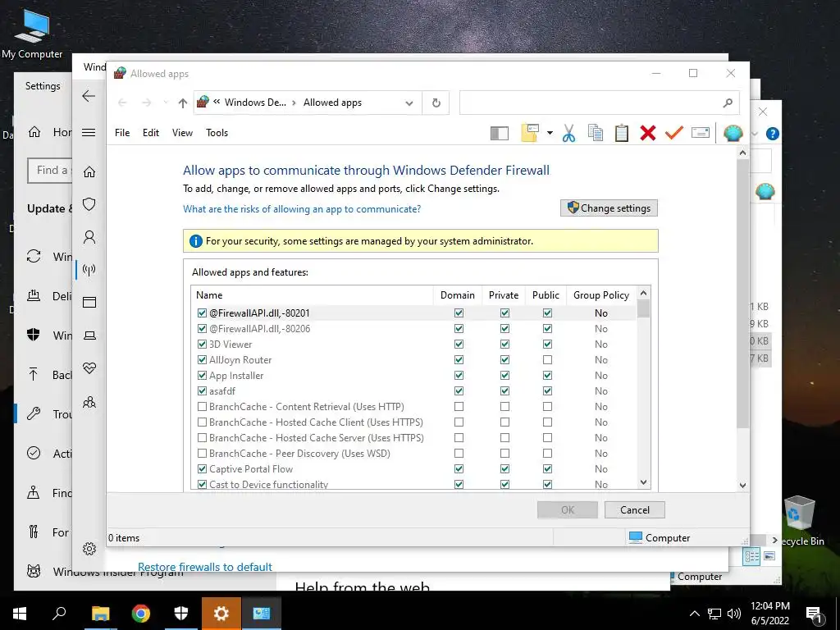Viewport: 840px width, 630px height.
Task: Click the Copy toolbar icon
Action: [x=596, y=133]
